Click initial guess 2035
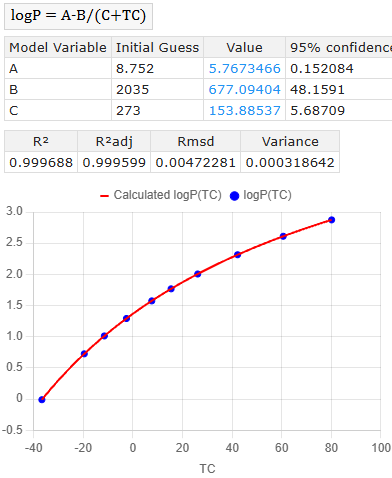This screenshot has width=392, height=478. click(x=132, y=90)
